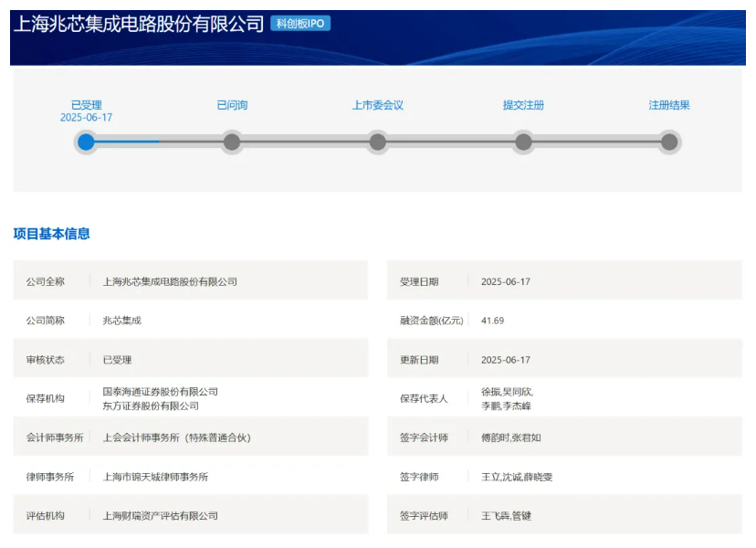Click sponsor representatives 李鹏,李杰峰
The image size is (756, 548).
(x=506, y=406)
